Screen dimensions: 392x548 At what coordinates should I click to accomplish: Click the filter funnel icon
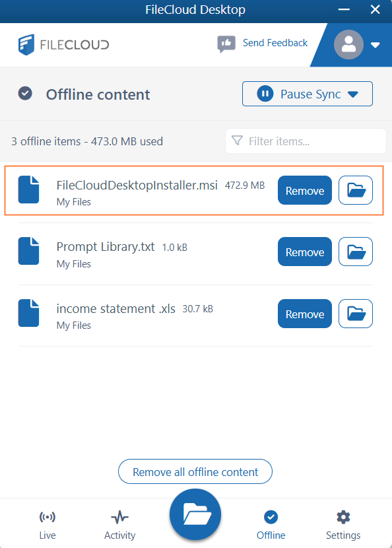point(237,141)
